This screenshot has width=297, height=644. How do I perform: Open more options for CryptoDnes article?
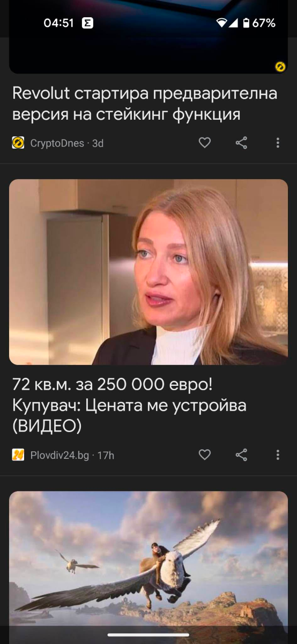click(278, 143)
